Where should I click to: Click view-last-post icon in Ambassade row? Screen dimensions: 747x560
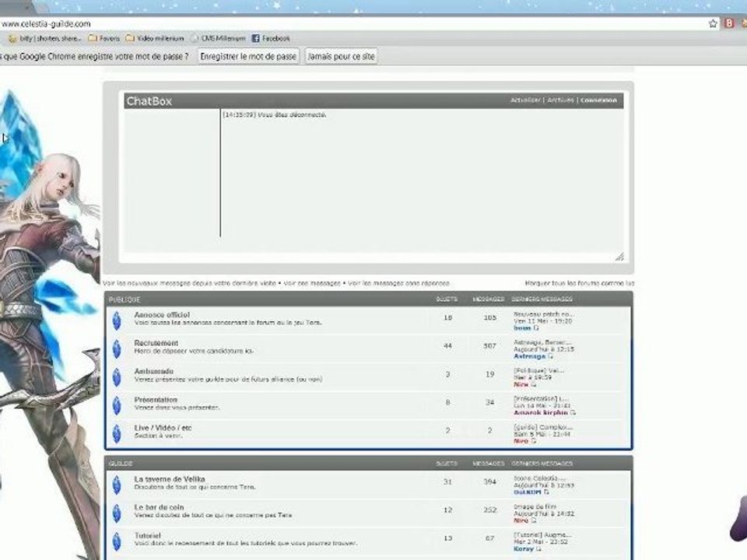pyautogui.click(x=533, y=384)
